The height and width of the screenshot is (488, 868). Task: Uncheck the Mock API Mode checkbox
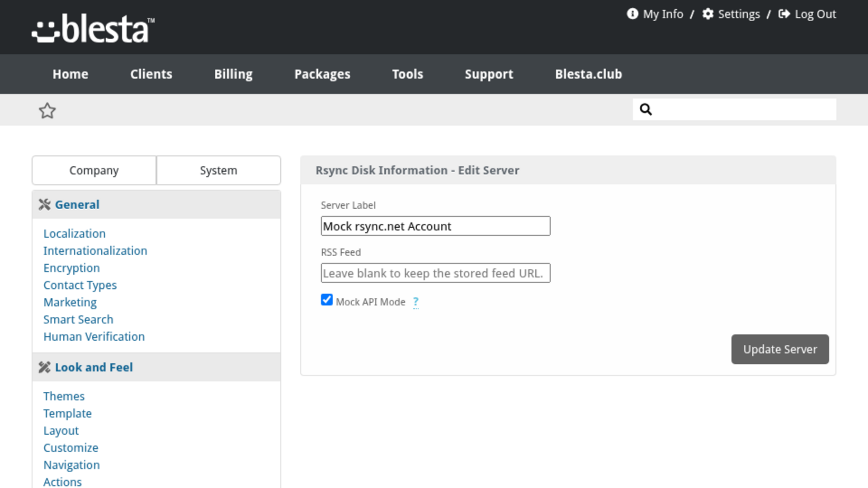click(326, 300)
